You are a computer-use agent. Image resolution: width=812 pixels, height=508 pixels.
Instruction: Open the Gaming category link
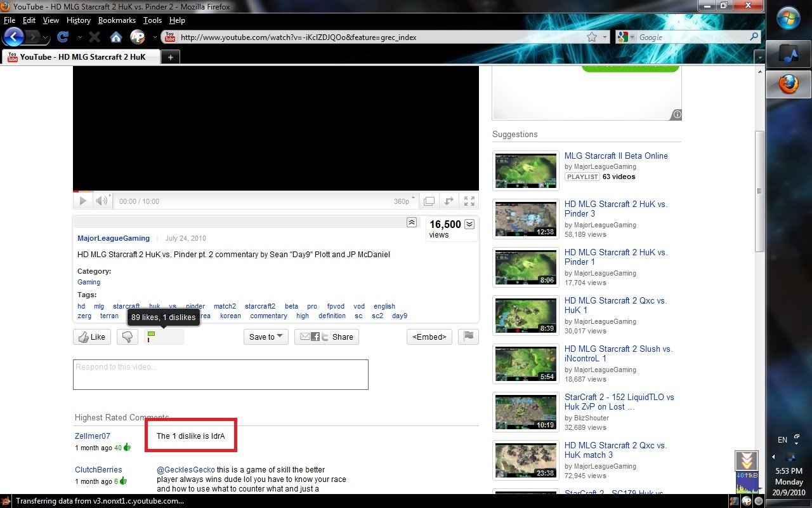pyautogui.click(x=89, y=282)
